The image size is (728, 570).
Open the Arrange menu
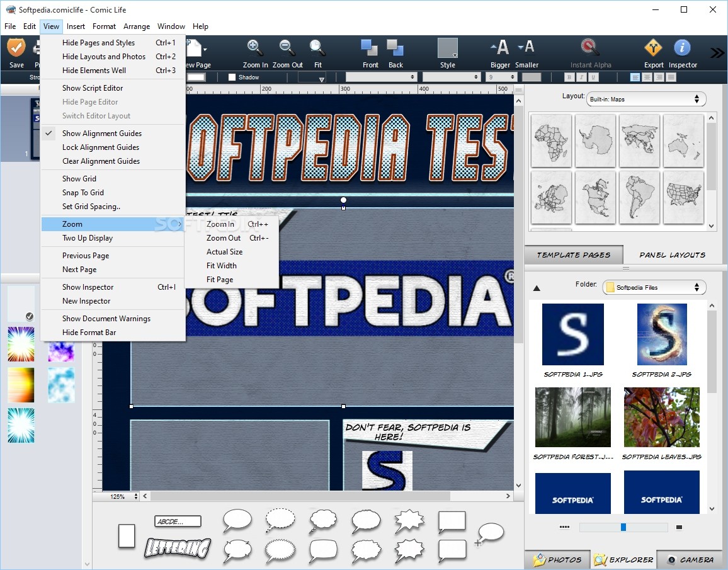click(137, 26)
